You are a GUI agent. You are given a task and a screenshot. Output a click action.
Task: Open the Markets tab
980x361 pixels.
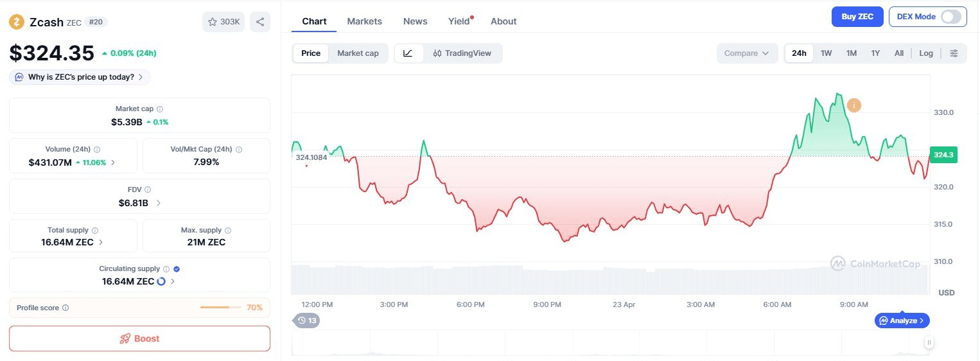[x=364, y=21]
